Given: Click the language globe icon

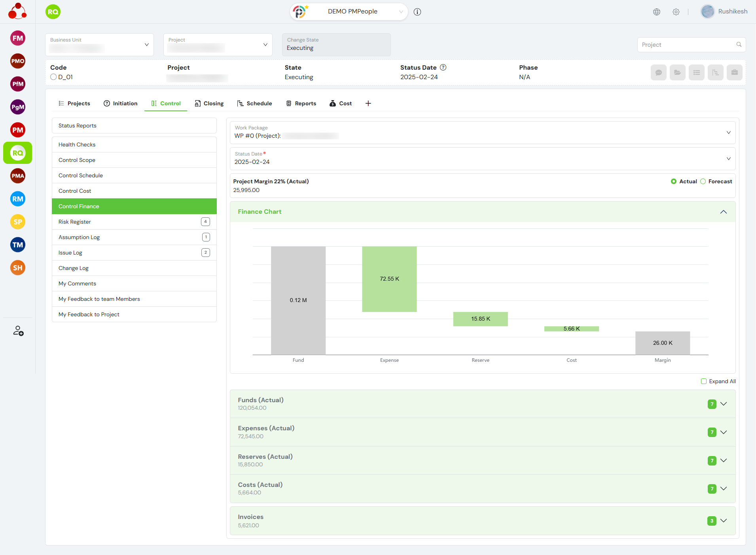Looking at the screenshot, I should [657, 12].
